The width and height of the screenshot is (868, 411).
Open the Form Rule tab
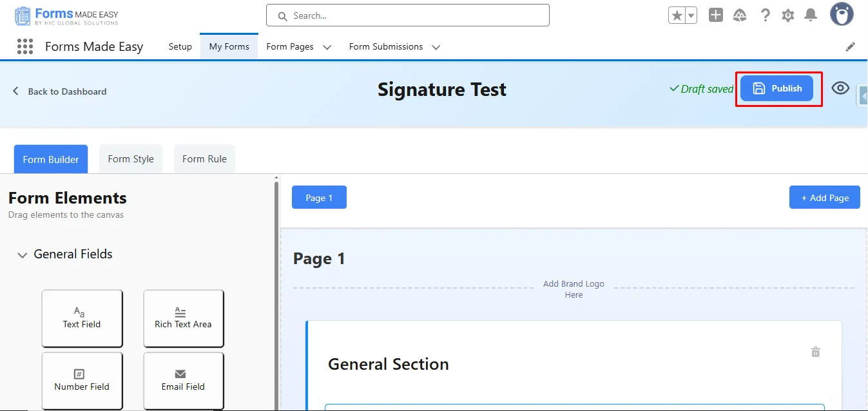(204, 159)
